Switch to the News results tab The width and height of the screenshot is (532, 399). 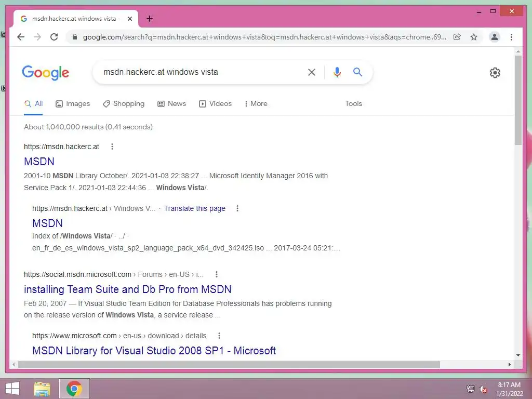tap(171, 103)
